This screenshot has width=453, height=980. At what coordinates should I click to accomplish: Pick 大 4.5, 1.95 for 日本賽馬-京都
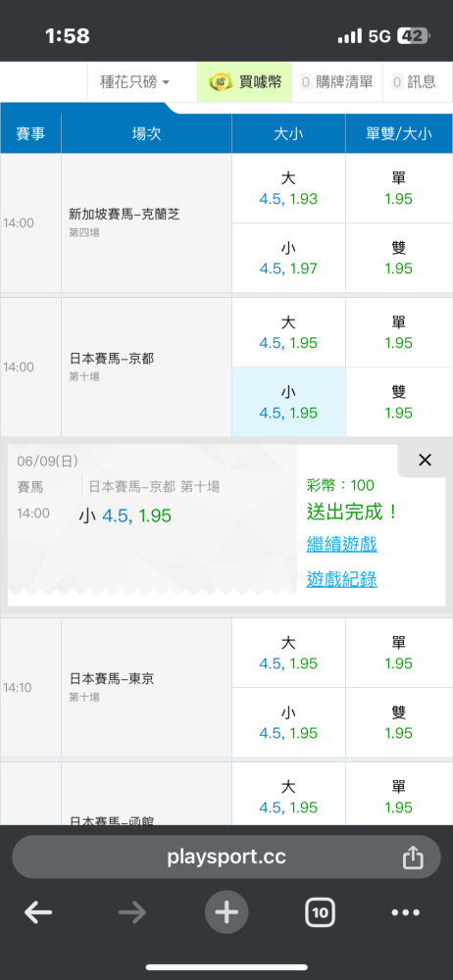tap(288, 332)
